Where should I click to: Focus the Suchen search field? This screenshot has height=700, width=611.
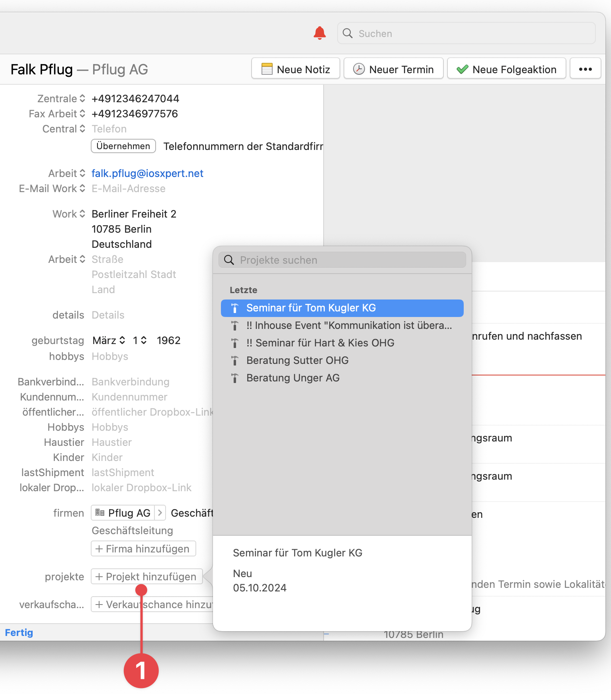pyautogui.click(x=466, y=33)
